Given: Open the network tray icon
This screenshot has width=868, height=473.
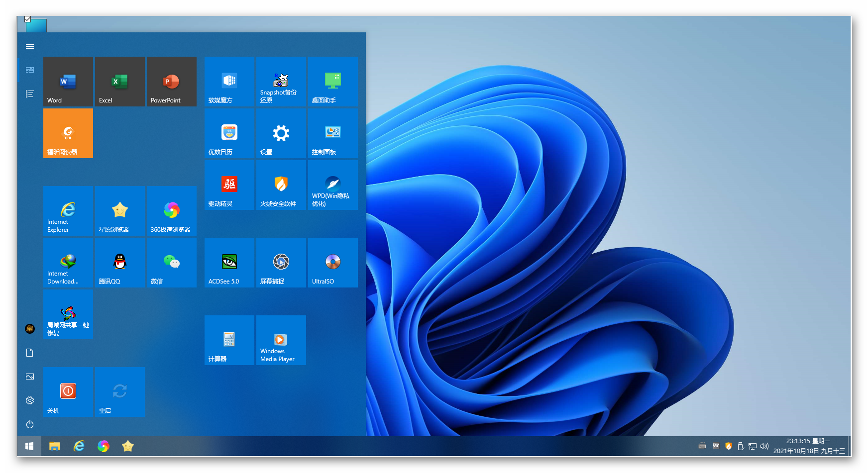Looking at the screenshot, I should pos(753,446).
